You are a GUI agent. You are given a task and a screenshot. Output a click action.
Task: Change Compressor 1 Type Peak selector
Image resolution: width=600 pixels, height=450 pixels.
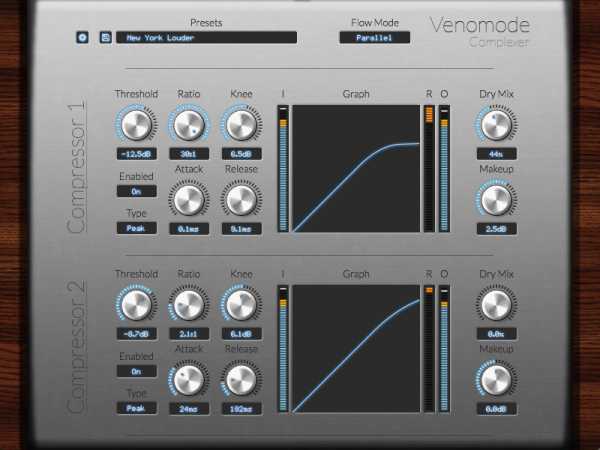pyautogui.click(x=137, y=228)
